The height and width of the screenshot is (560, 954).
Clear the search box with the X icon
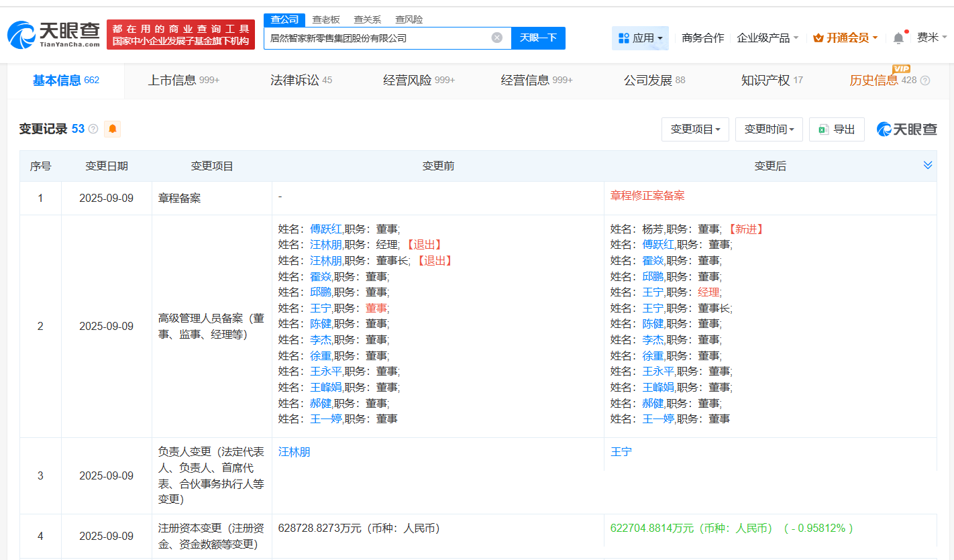[x=496, y=38]
